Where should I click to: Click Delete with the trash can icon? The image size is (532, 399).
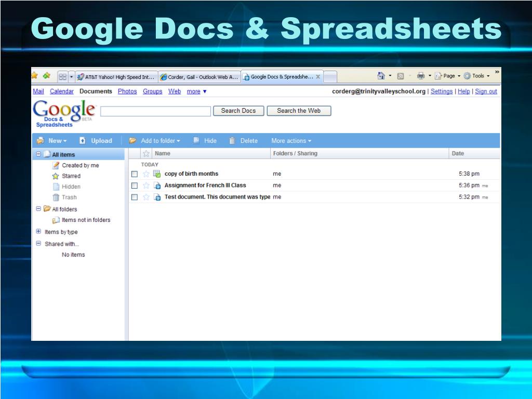point(243,141)
